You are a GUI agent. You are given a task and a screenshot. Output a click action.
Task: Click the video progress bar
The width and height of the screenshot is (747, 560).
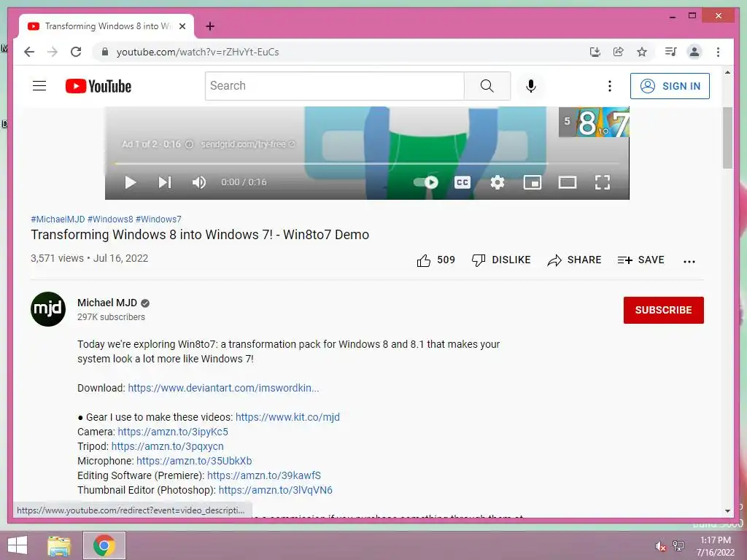coord(367,163)
